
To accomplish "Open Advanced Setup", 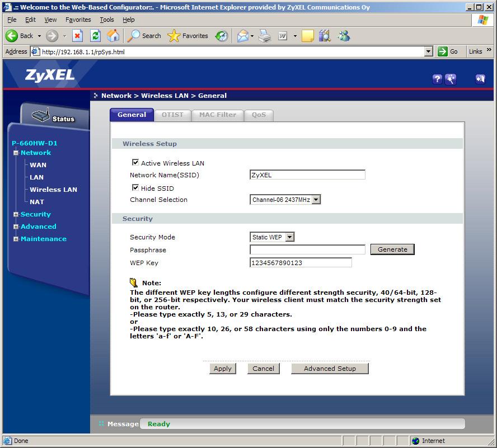I will (x=330, y=369).
